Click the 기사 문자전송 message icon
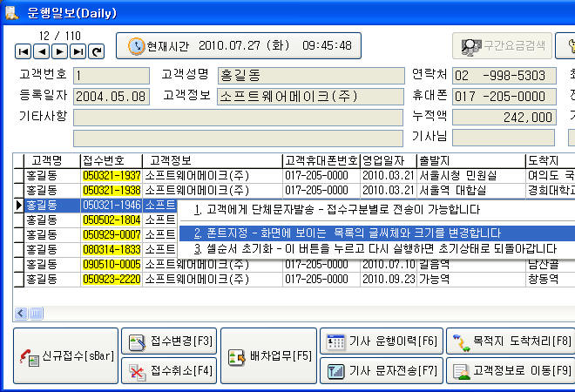Screen dimensions: 575x392 [x=336, y=371]
